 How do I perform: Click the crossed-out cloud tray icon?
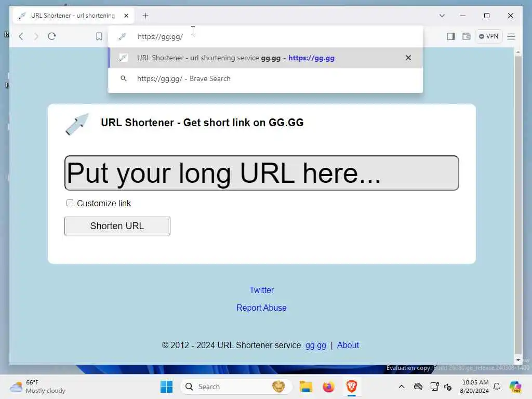click(x=418, y=387)
